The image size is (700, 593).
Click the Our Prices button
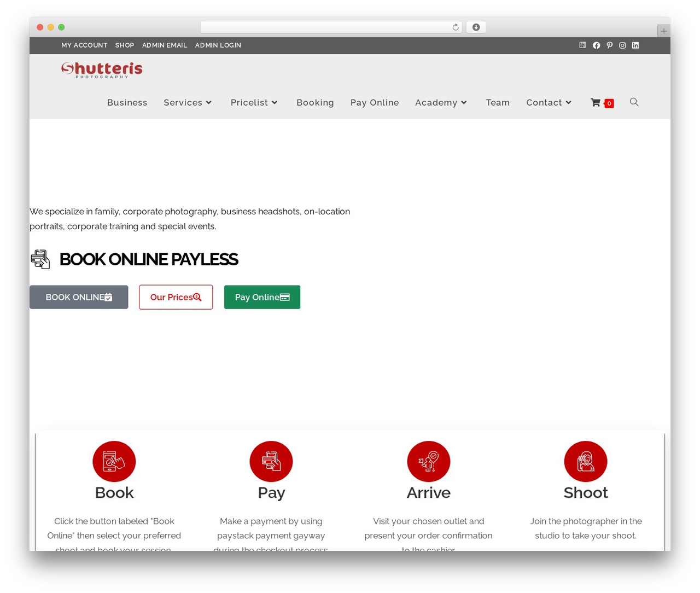pos(176,297)
